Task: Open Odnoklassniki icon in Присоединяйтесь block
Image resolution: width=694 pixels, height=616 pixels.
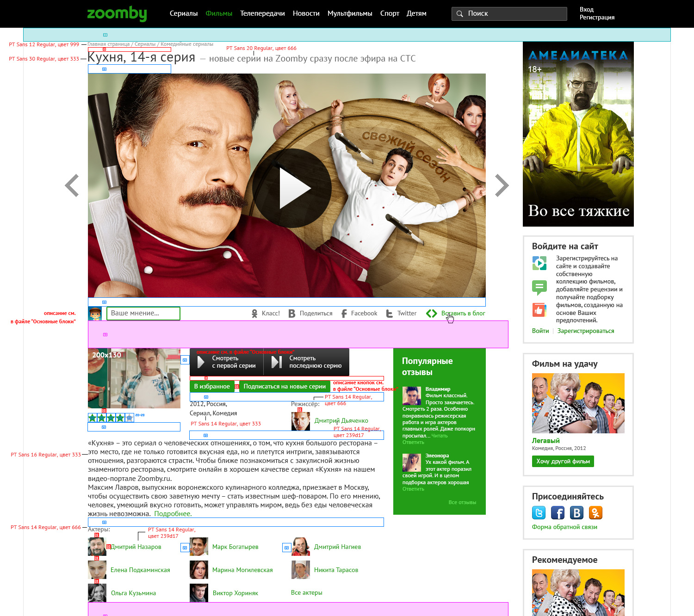Action: tap(596, 513)
